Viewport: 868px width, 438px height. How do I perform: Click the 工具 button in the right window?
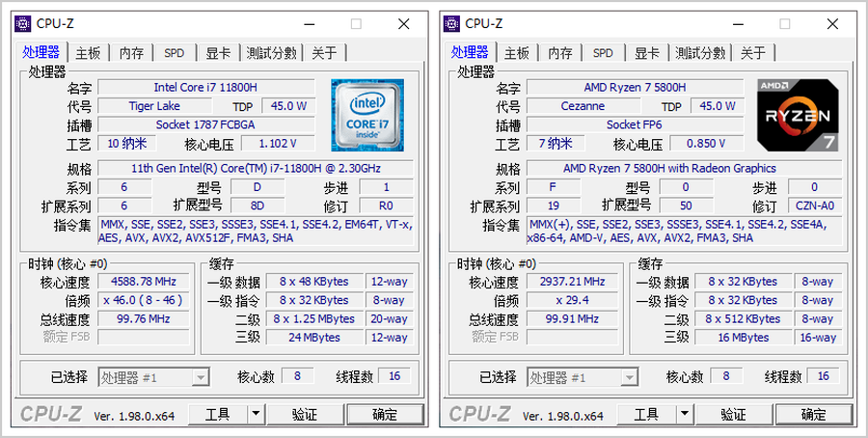(645, 414)
